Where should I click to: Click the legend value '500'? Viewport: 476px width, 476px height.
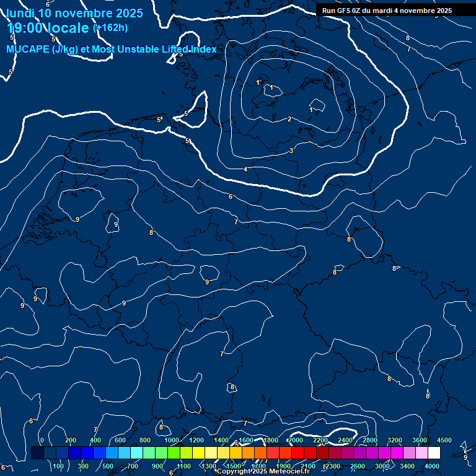pos(108,466)
